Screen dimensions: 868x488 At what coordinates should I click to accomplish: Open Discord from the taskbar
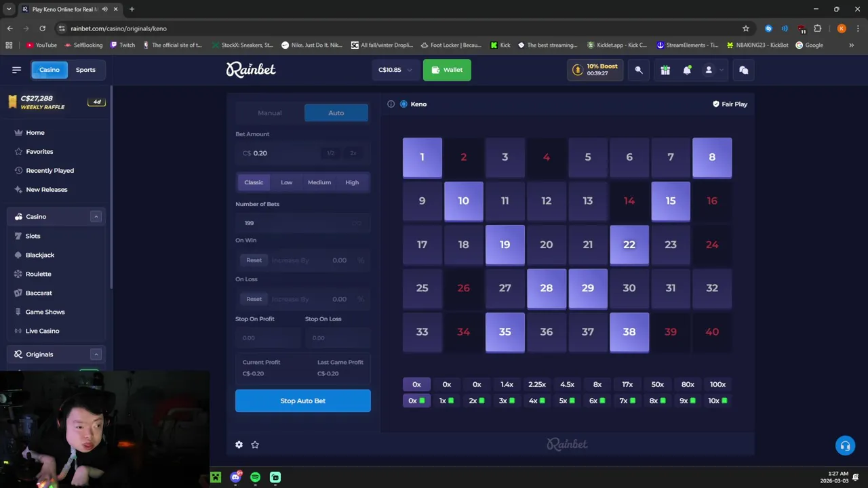coord(235,477)
